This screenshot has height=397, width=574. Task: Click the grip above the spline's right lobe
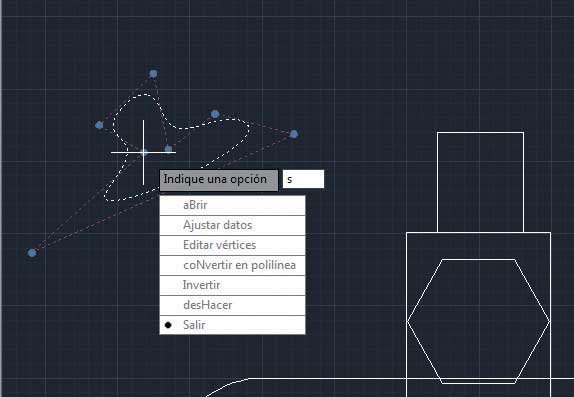(215, 114)
